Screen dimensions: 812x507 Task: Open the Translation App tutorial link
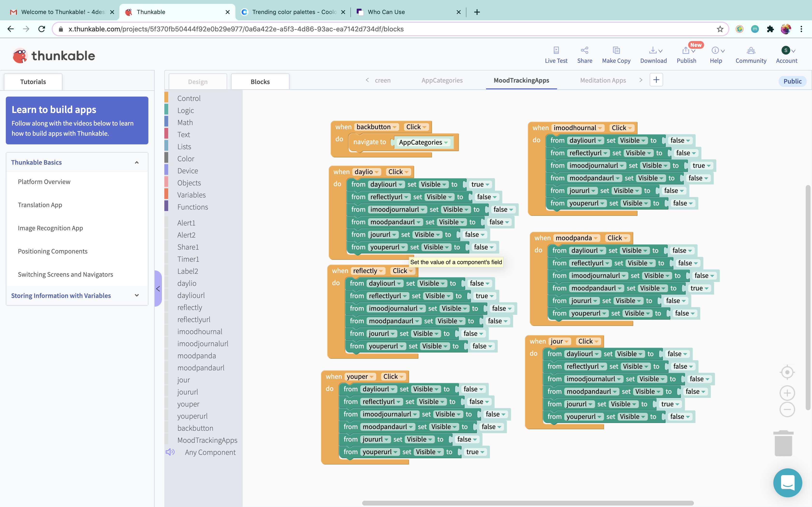coord(40,204)
